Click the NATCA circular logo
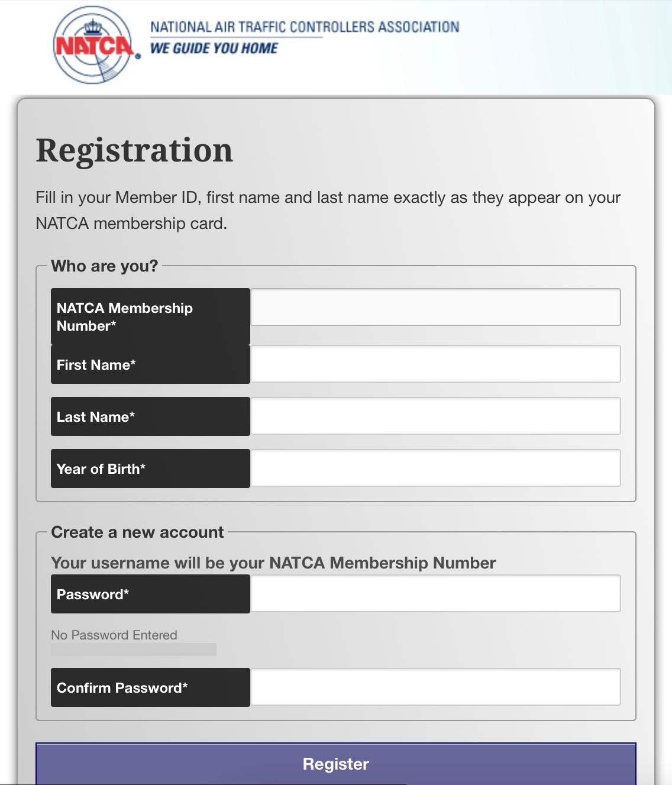672x785 pixels. (x=95, y=46)
